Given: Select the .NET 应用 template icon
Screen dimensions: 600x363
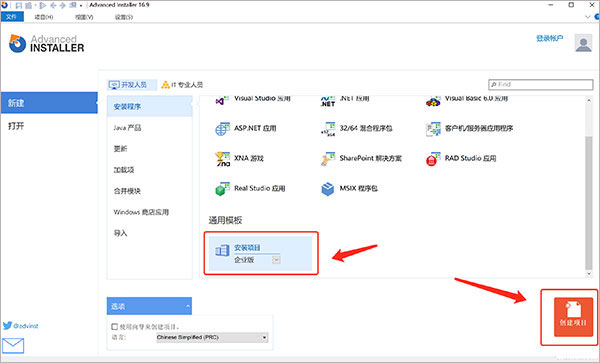Looking at the screenshot, I should (328, 101).
